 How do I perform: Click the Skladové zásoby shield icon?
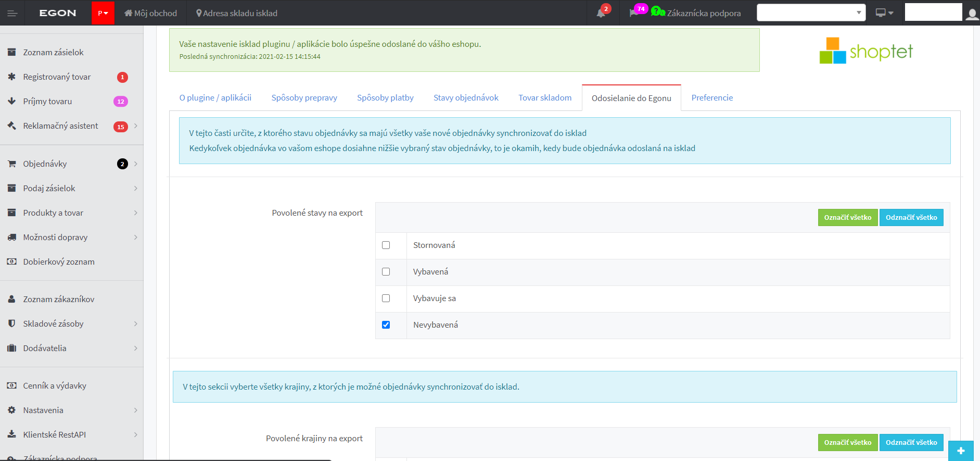(x=11, y=323)
